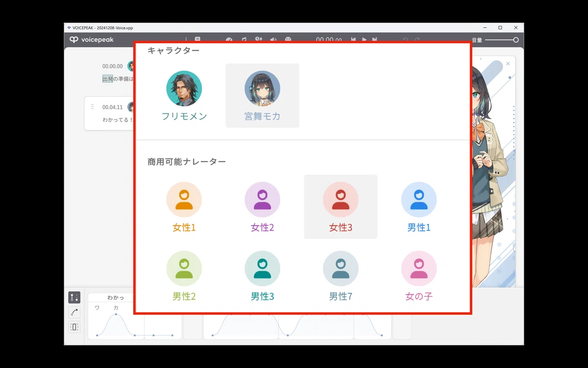This screenshot has width=588, height=368.
Task: Play the voice audio
Action: [364, 40]
